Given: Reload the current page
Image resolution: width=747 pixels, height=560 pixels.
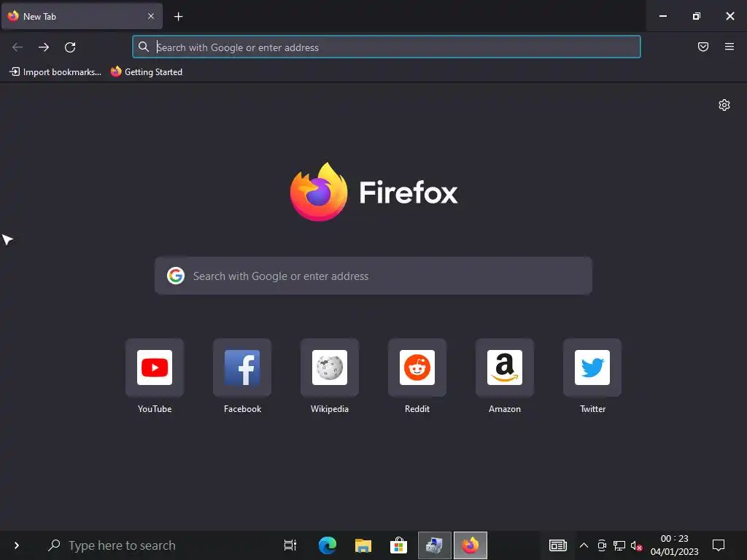Looking at the screenshot, I should [x=70, y=47].
